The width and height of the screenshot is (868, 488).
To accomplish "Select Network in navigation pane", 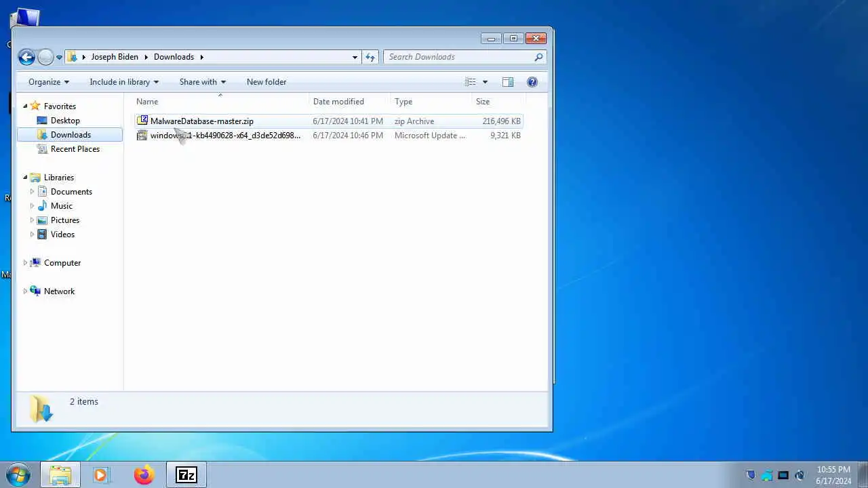I will (59, 291).
